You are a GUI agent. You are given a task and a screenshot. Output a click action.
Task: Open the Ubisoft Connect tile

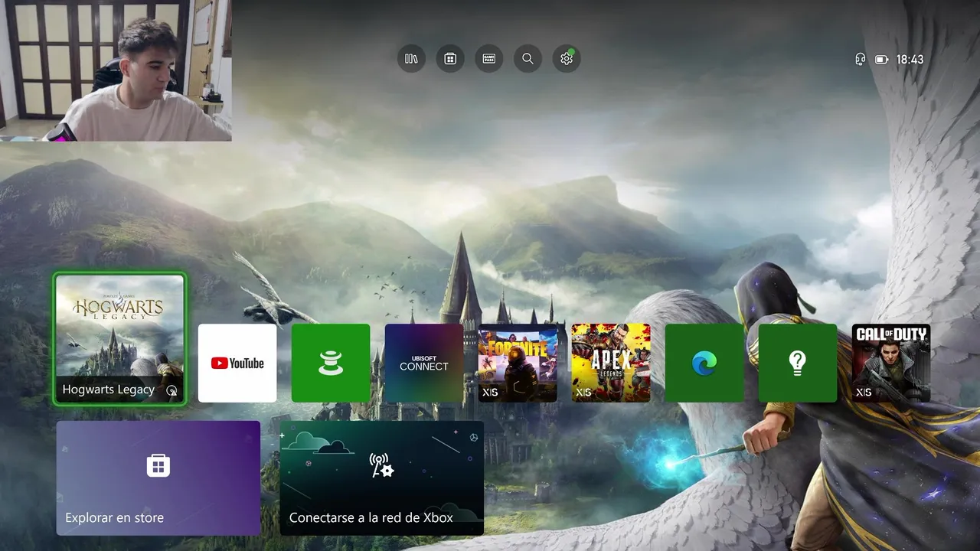pos(424,363)
